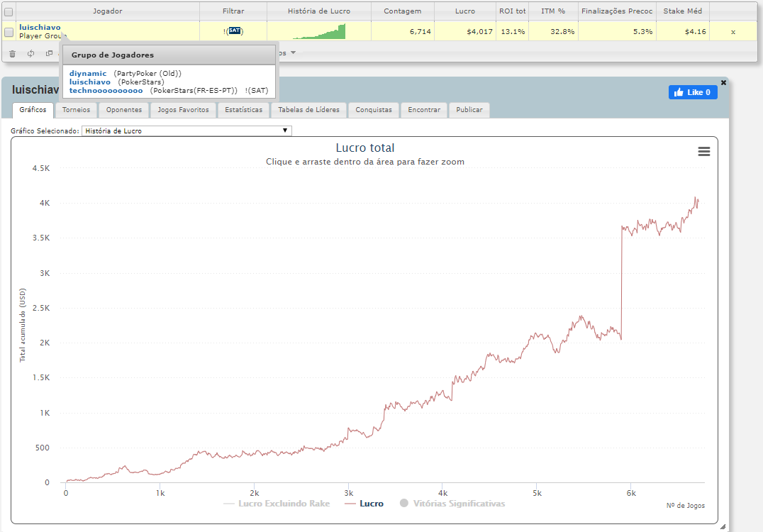
Task: Click the SAT filter badge
Action: pos(235,31)
